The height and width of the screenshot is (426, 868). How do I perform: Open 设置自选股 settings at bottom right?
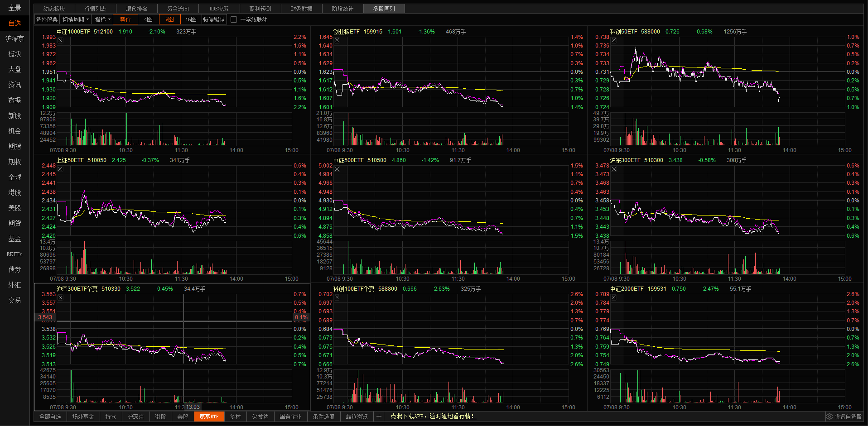(x=844, y=416)
